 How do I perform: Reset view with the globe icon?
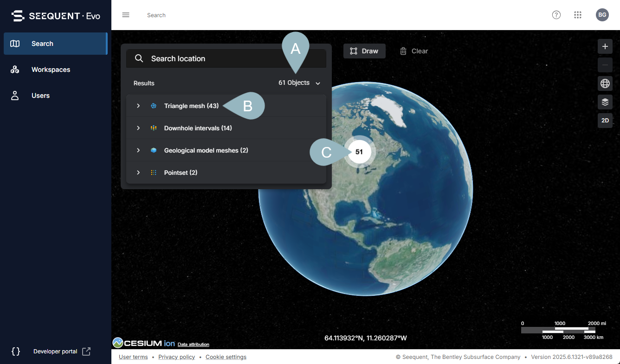click(605, 83)
